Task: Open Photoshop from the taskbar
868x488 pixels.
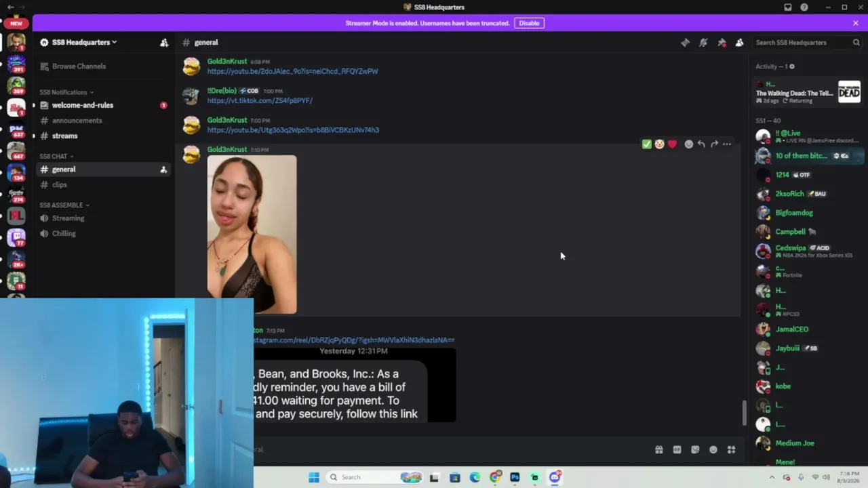Action: (515, 477)
